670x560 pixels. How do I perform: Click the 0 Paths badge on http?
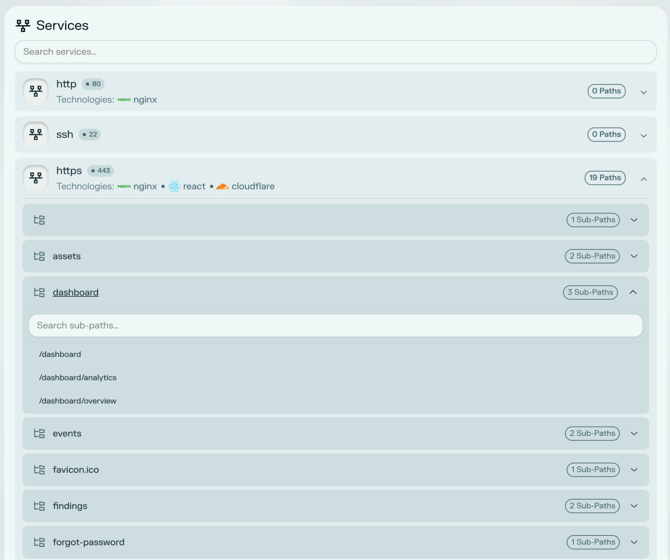tap(606, 91)
